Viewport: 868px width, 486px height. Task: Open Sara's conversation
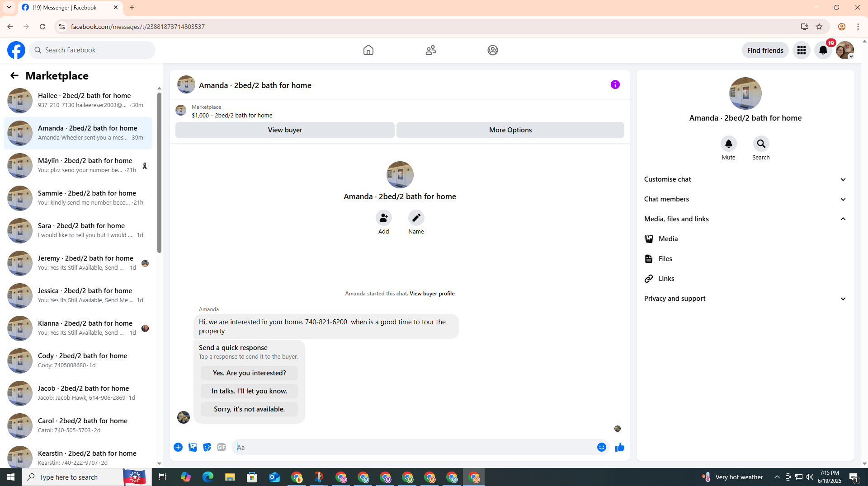pos(78,231)
